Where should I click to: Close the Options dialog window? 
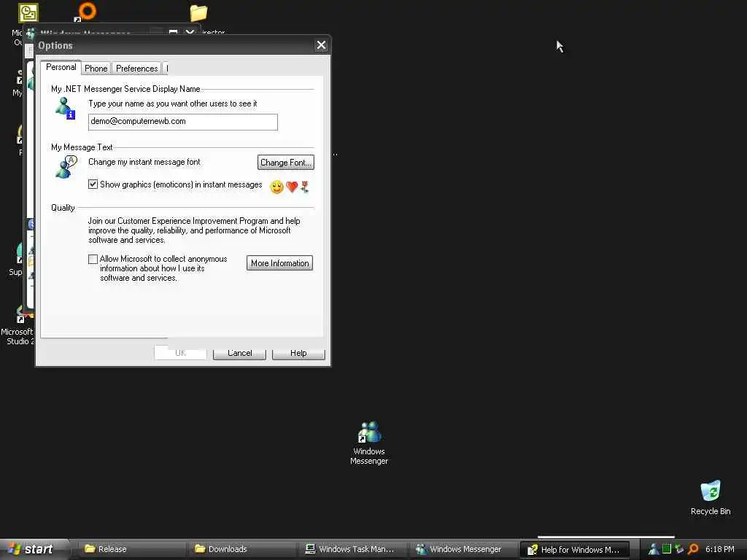click(321, 45)
